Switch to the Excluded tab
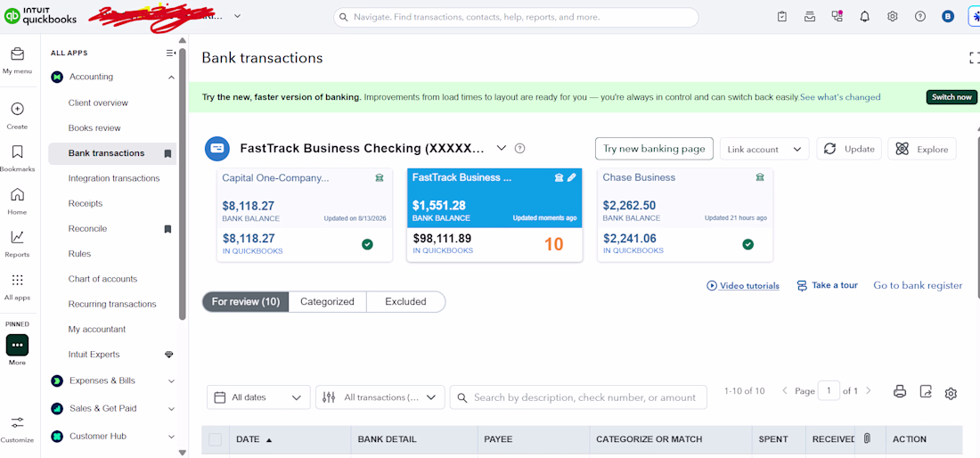Viewport: 980px width, 458px height. [405, 301]
